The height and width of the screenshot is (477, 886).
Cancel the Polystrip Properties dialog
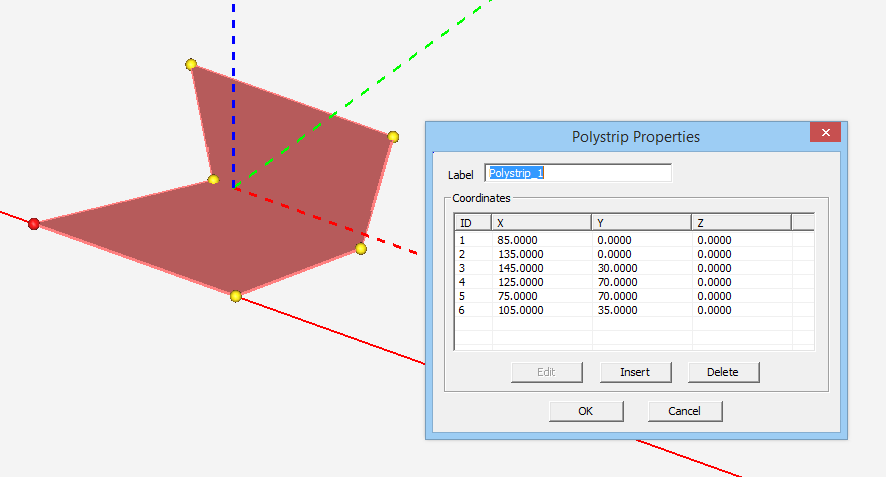pyautogui.click(x=685, y=411)
